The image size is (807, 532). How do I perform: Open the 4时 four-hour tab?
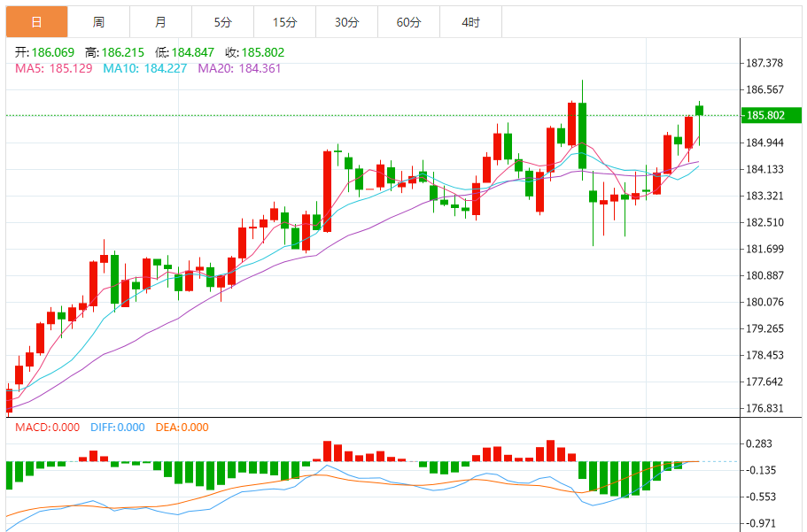470,22
